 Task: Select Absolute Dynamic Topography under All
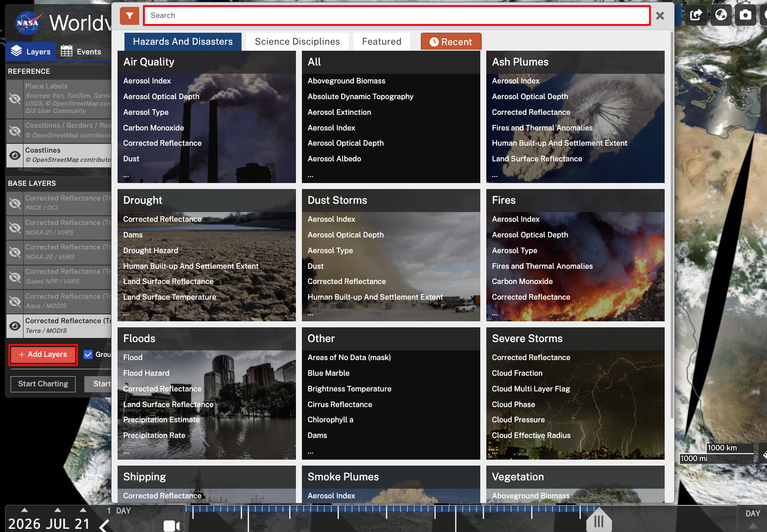(360, 97)
